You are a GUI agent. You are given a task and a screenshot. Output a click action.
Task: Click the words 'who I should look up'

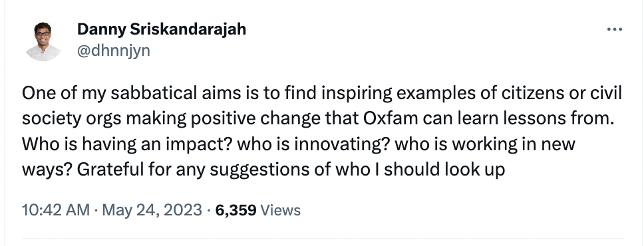click(420, 169)
